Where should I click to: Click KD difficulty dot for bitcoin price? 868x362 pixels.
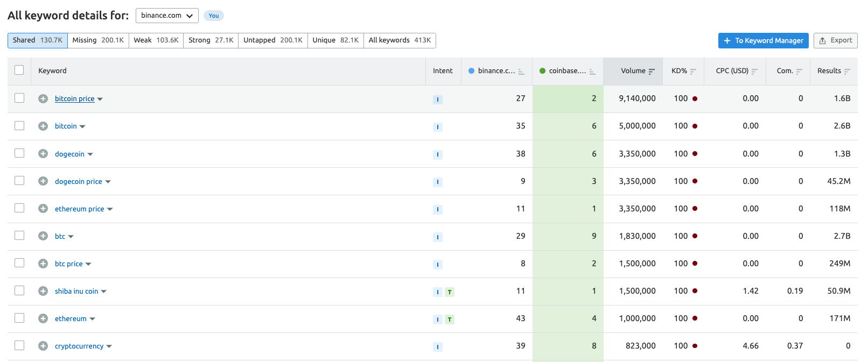coord(695,99)
